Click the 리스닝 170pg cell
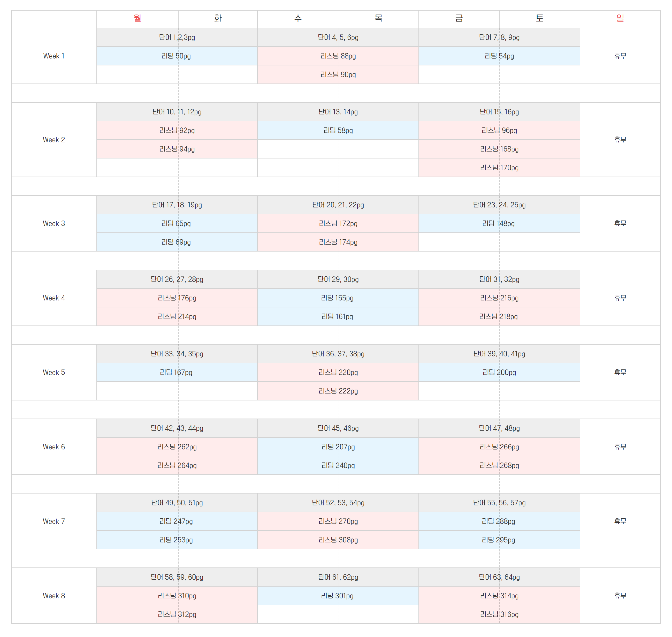Viewport: 672px width, 637px height. [x=499, y=168]
